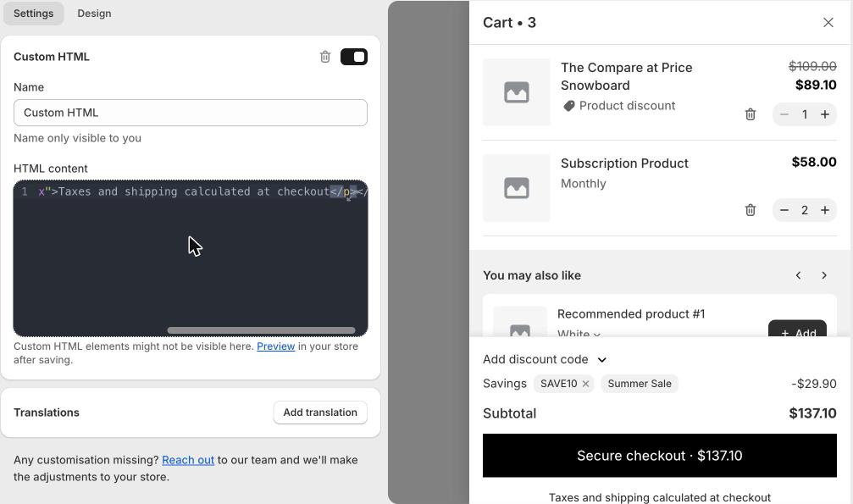Screen dimensions: 853x504
Task: Switch to the Settings tab
Action: [x=33, y=13]
